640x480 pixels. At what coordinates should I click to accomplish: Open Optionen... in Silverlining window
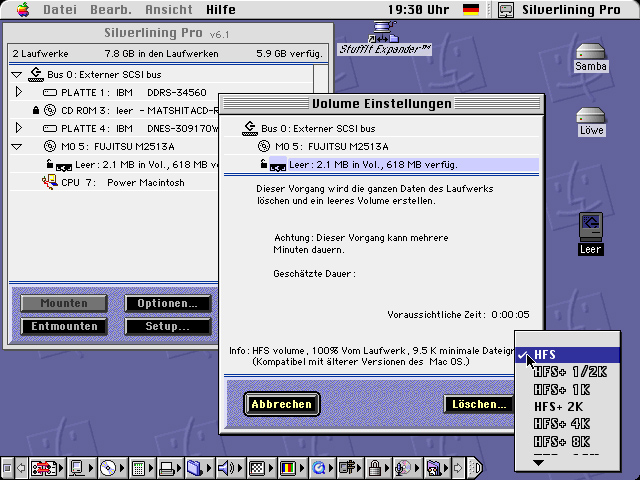[x=167, y=303]
